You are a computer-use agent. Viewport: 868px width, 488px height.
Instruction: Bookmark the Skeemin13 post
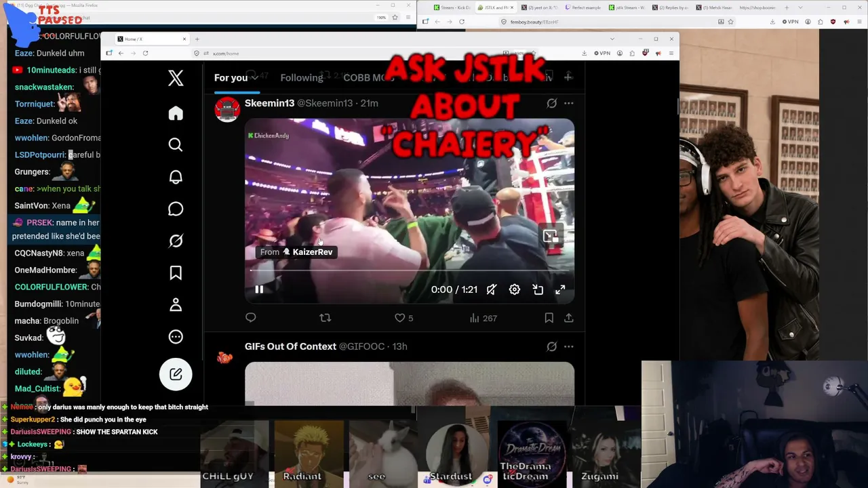click(549, 317)
